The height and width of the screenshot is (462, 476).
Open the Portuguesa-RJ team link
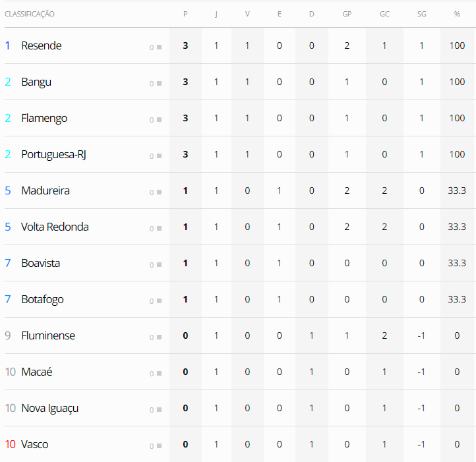(53, 154)
